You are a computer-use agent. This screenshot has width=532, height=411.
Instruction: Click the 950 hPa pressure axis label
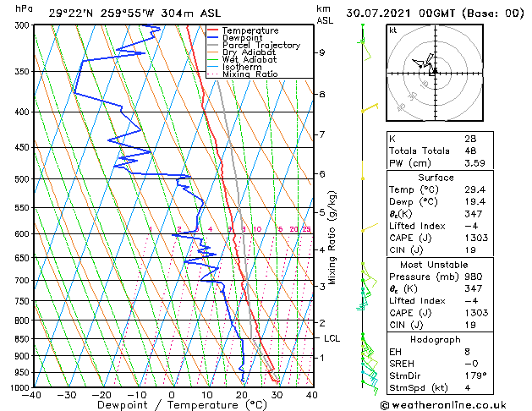pos(24,373)
